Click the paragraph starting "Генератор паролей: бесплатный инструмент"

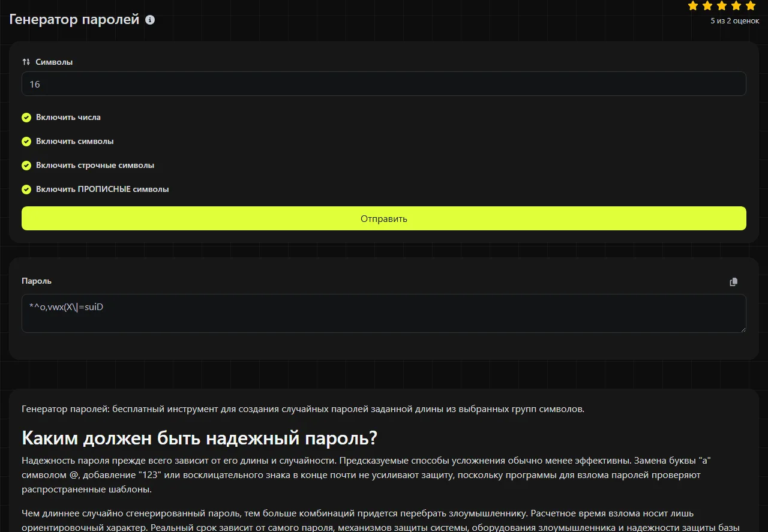click(x=303, y=409)
